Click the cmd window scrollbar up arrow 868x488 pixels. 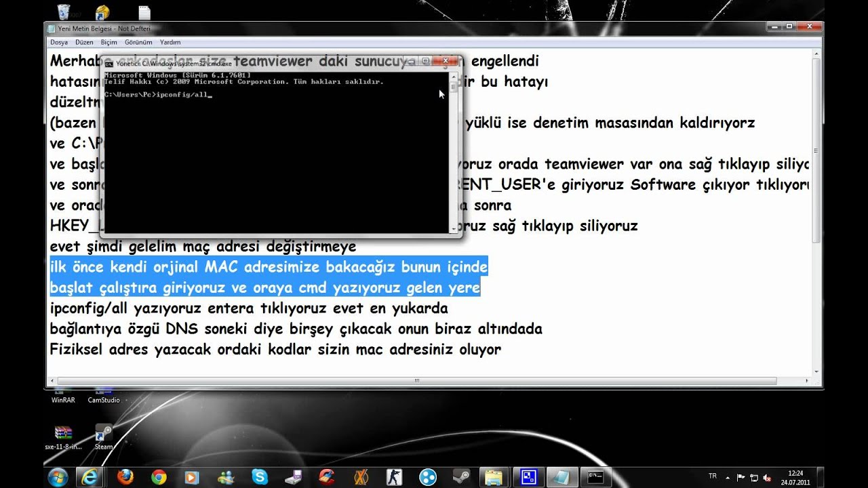(x=453, y=76)
